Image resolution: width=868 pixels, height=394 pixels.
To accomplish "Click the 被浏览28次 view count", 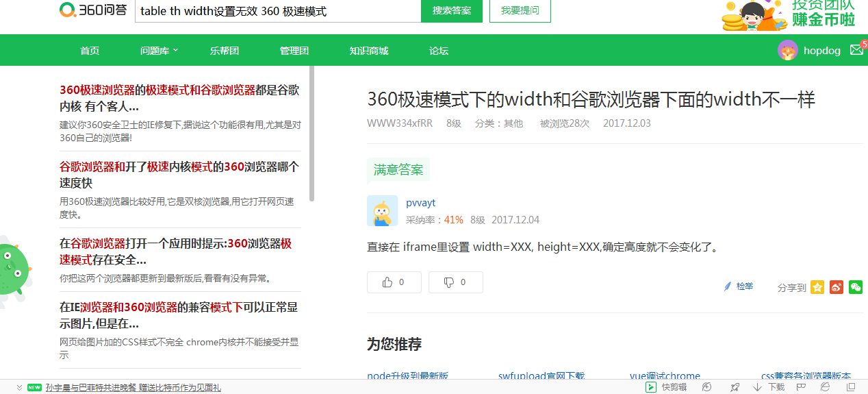I will (565, 123).
